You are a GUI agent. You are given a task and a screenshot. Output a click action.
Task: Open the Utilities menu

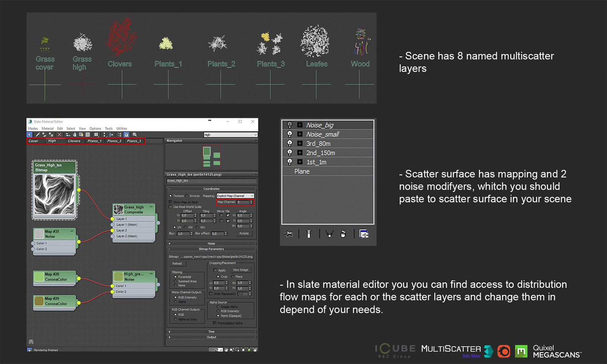click(x=122, y=129)
